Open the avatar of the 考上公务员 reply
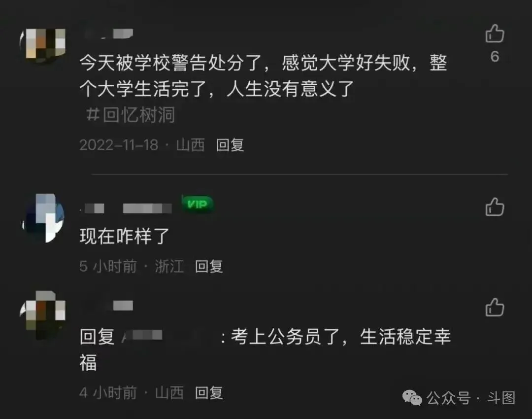This screenshot has height=419, width=532. [x=43, y=315]
